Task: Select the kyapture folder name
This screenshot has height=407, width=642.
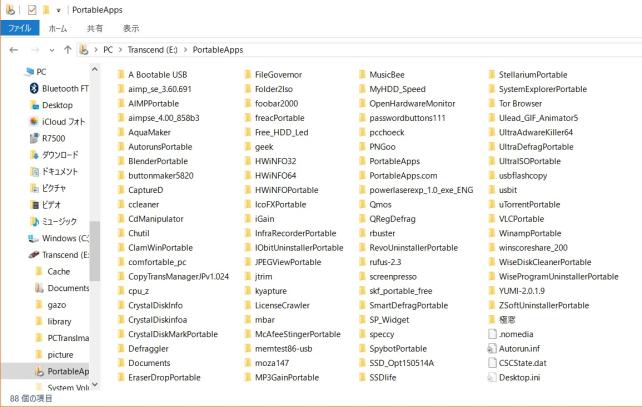Action: tap(271, 291)
